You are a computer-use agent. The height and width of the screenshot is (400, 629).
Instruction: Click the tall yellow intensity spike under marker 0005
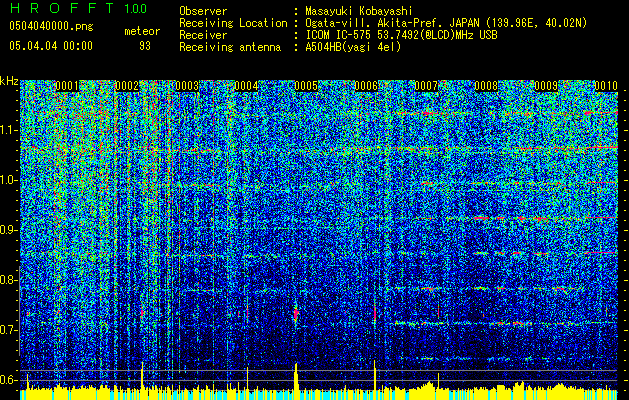(296, 377)
